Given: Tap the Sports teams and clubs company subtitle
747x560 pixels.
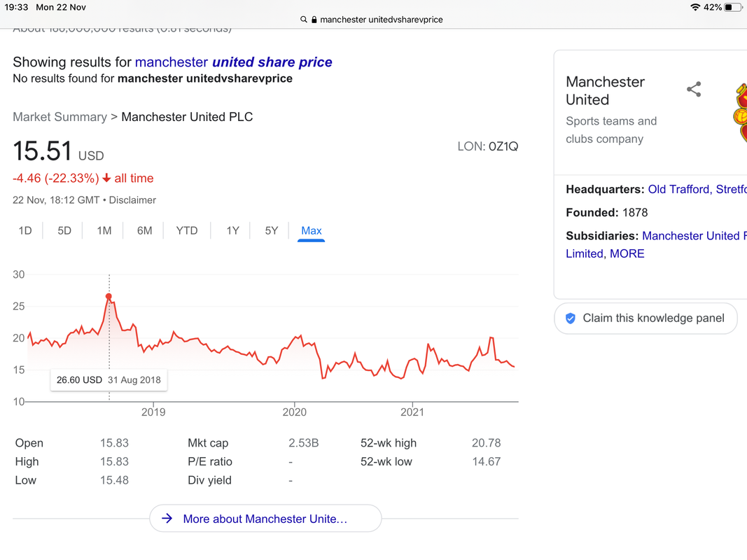Looking at the screenshot, I should pyautogui.click(x=611, y=130).
